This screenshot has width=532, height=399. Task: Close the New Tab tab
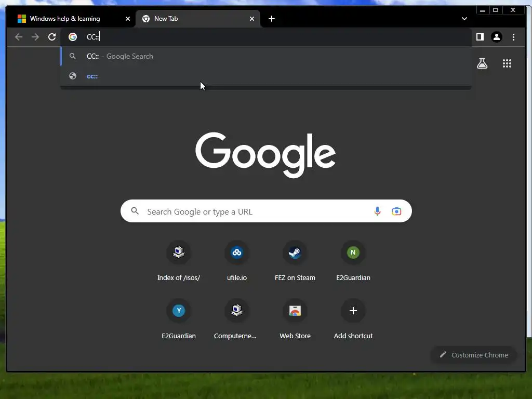[x=252, y=19]
